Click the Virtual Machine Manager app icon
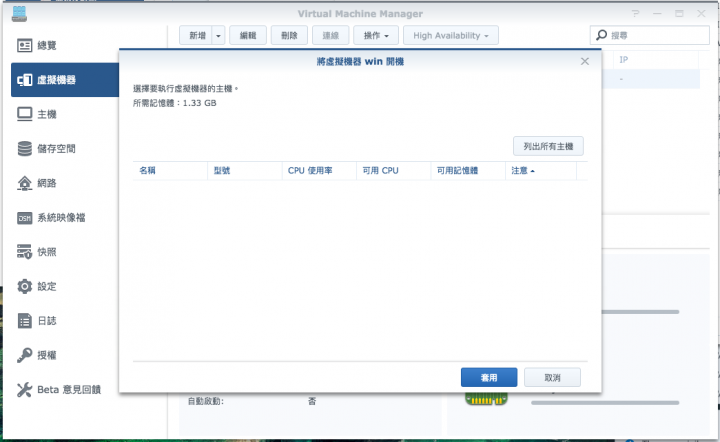 tap(19, 14)
